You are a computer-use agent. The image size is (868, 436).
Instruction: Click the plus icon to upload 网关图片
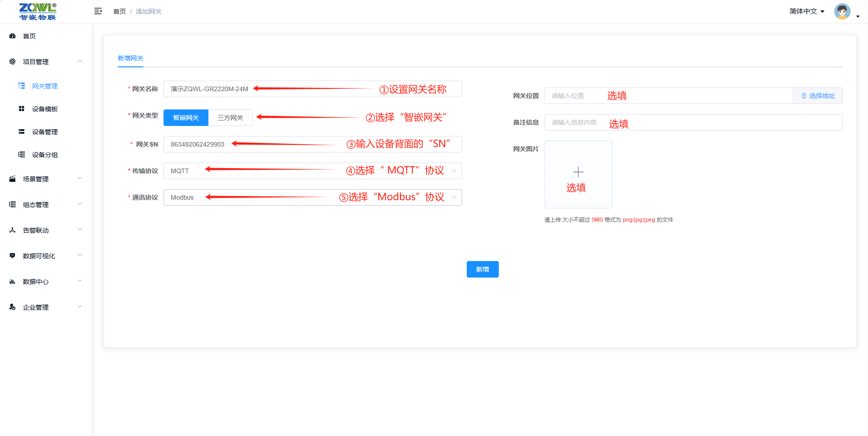click(578, 172)
